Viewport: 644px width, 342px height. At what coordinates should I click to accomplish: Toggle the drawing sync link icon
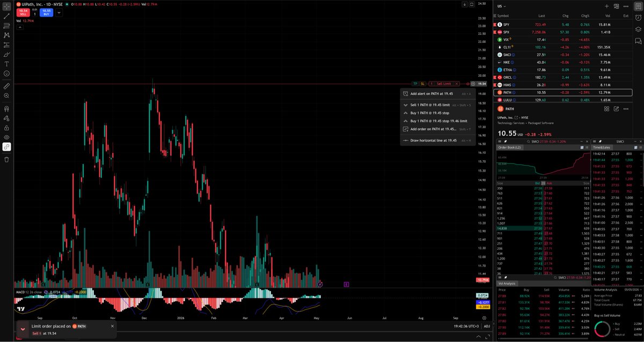point(6,146)
